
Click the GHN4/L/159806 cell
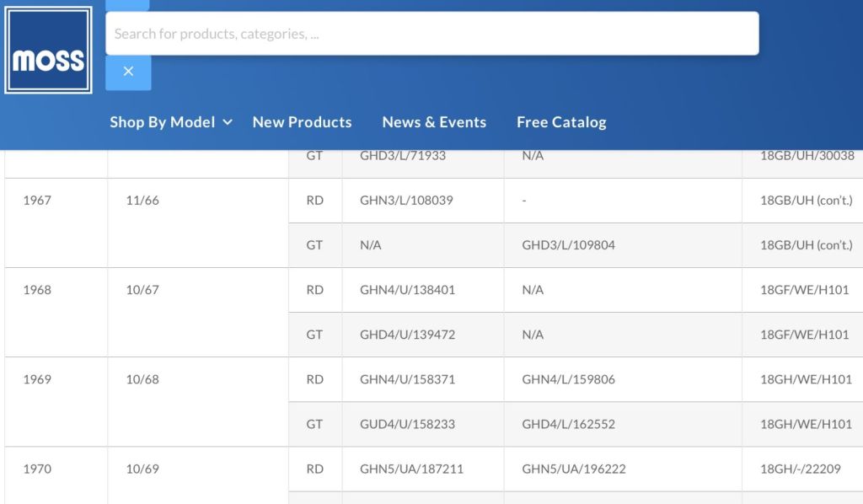569,379
